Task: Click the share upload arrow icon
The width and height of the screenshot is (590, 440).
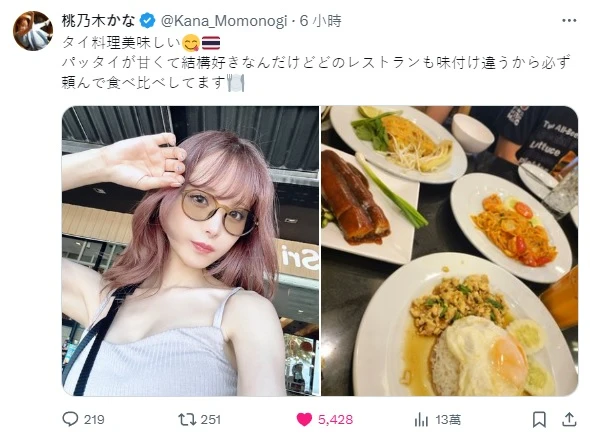Action: point(569,419)
